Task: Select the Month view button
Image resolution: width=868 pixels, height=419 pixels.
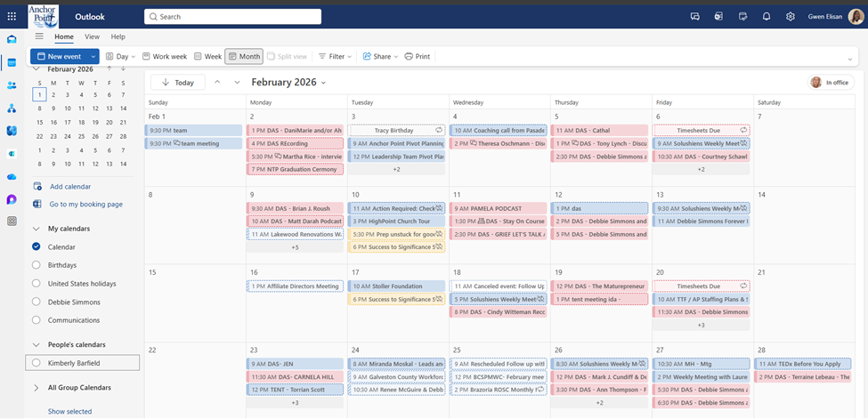Action: coord(244,56)
